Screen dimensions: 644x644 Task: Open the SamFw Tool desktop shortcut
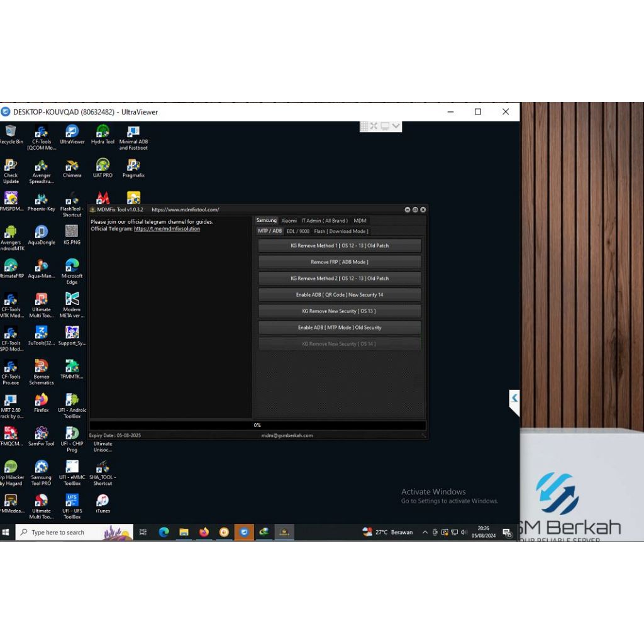tap(41, 436)
